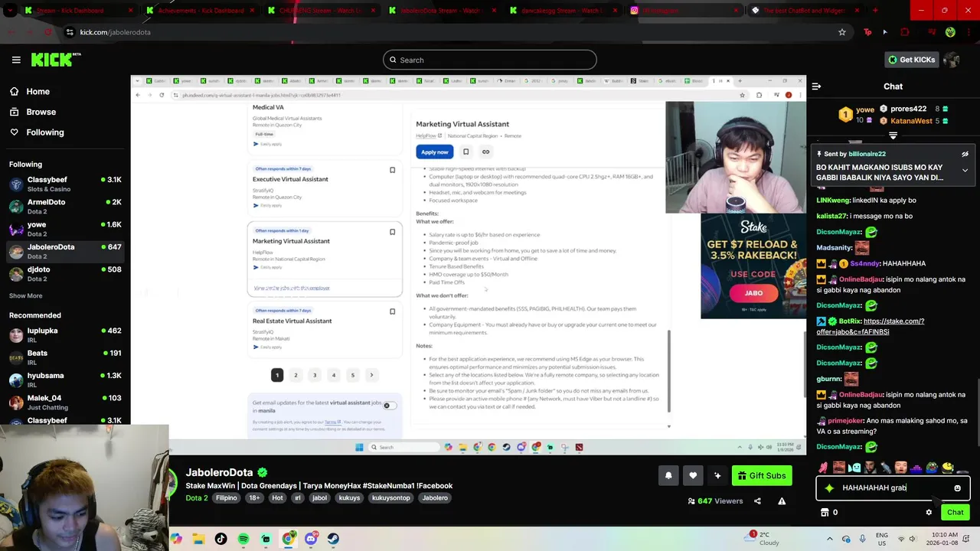The height and width of the screenshot is (551, 980).
Task: Open chat settings gear
Action: pyautogui.click(x=929, y=513)
